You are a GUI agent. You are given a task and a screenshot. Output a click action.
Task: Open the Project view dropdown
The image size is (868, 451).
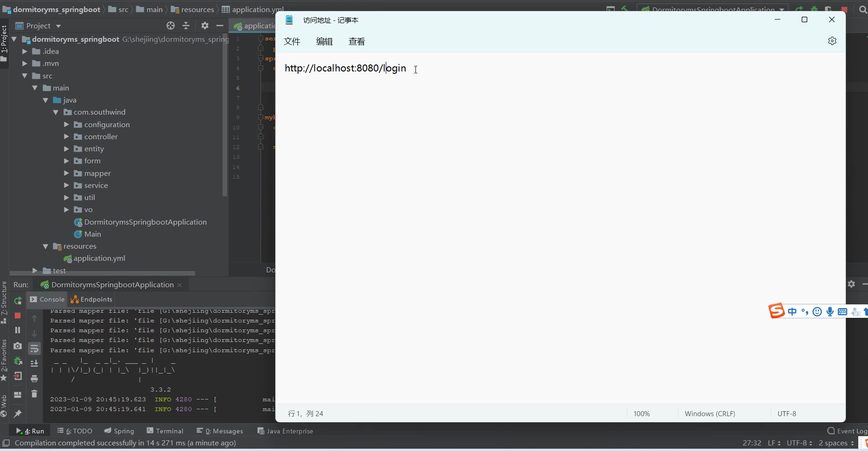[x=58, y=26]
